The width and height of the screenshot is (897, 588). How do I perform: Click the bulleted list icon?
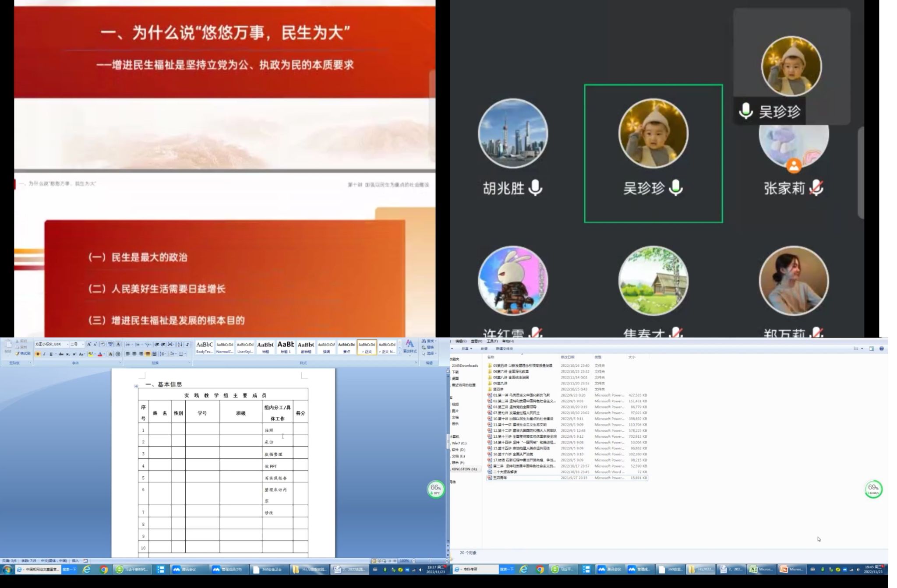[x=128, y=345]
